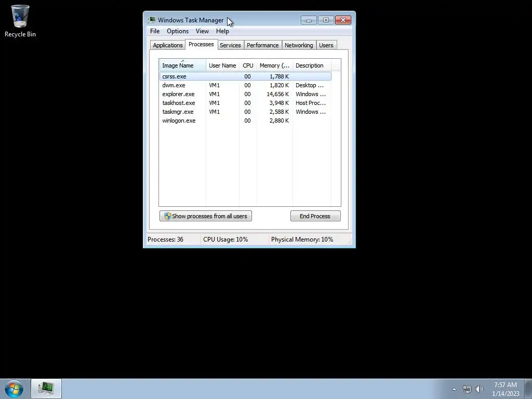The width and height of the screenshot is (532, 399).
Task: Switch to the Applications tab
Action: 168,45
